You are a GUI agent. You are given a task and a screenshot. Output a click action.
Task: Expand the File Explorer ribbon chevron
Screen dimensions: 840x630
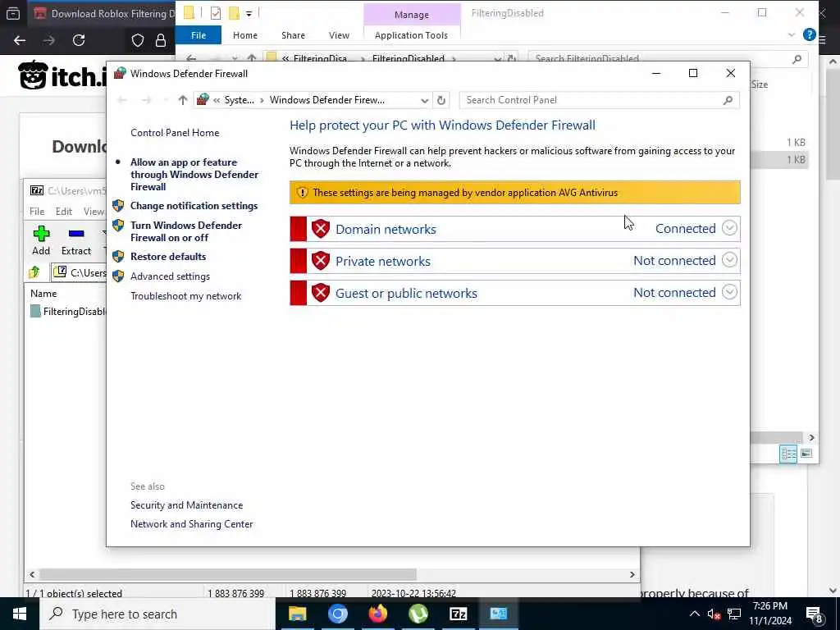[x=792, y=34]
